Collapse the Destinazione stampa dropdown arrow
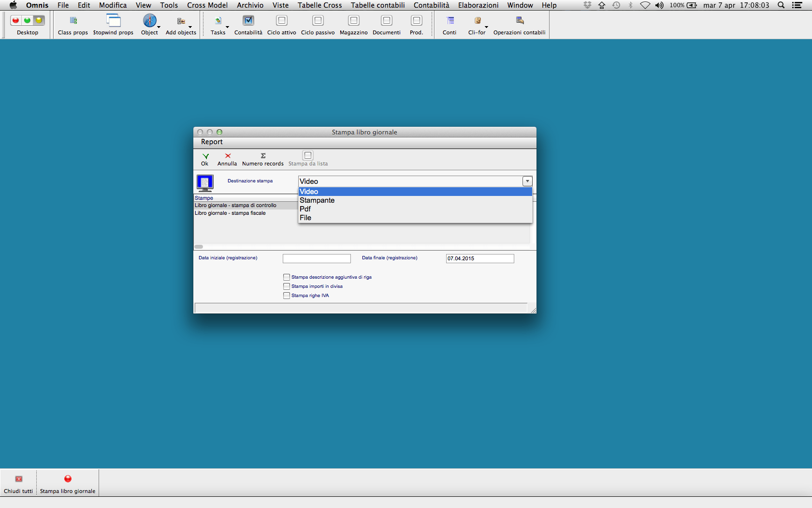Image resolution: width=812 pixels, height=508 pixels. click(527, 181)
